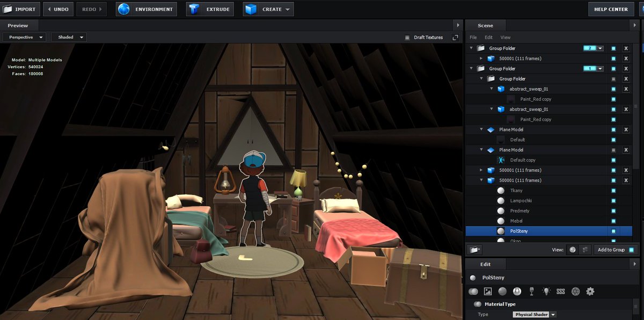The height and width of the screenshot is (320, 644).
Task: Click the Default material dark swatch
Action: 501,140
